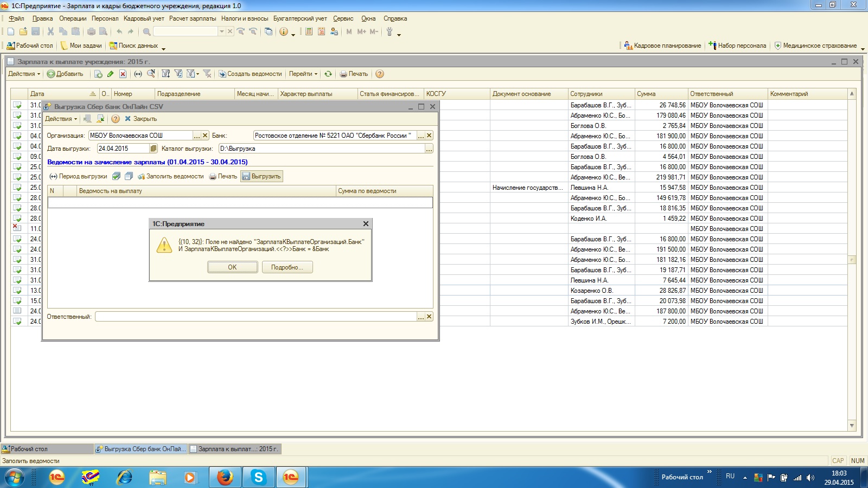Click the green pencil Edit icon

(x=111, y=74)
